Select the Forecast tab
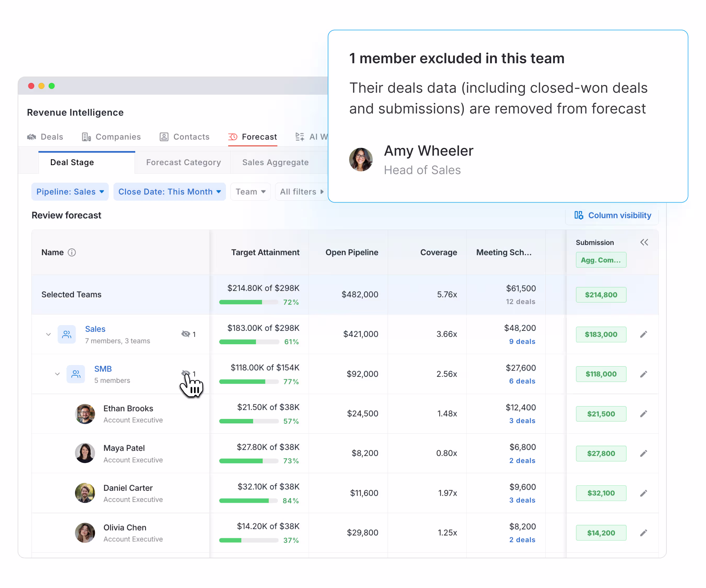Image resolution: width=706 pixels, height=588 pixels. click(253, 137)
